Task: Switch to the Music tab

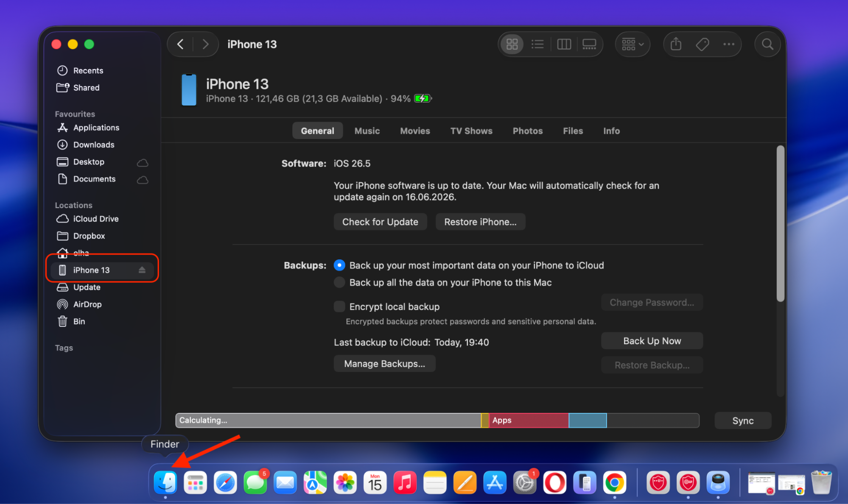Action: [367, 131]
